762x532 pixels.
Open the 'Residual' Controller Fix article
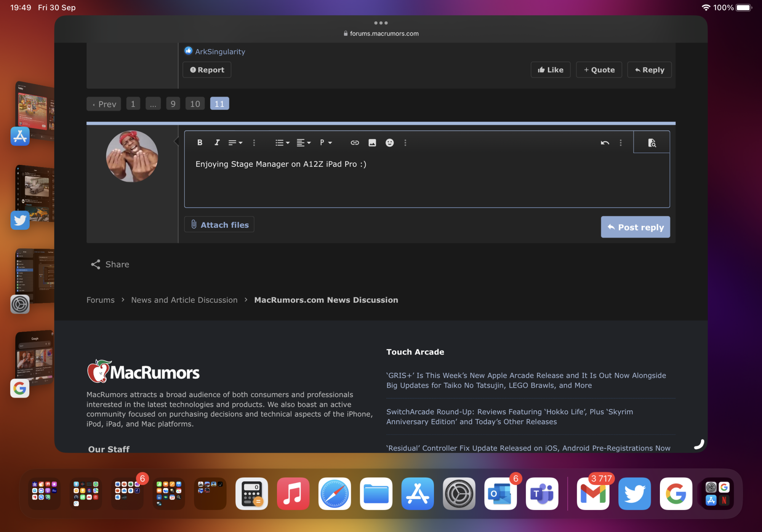click(x=528, y=448)
